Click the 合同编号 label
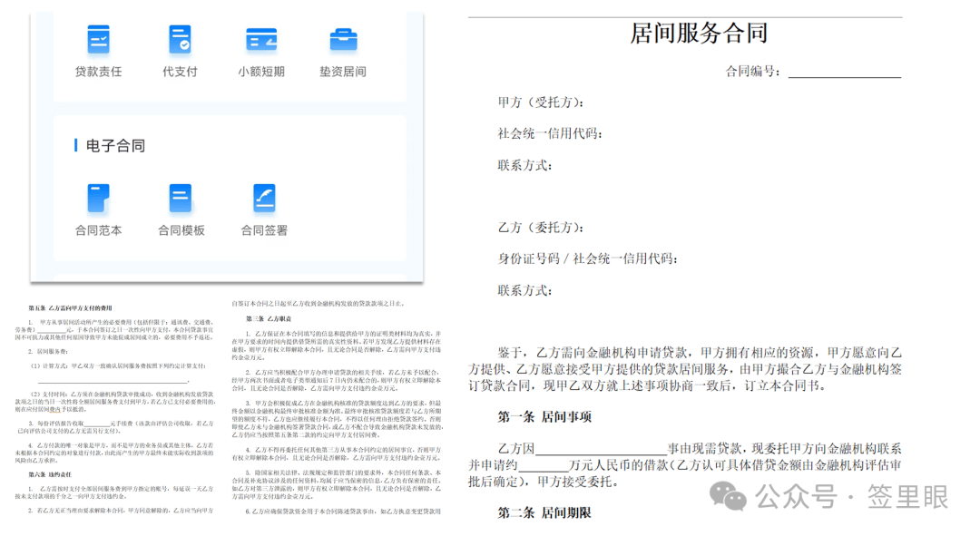This screenshot has height=536, width=980. click(x=753, y=72)
